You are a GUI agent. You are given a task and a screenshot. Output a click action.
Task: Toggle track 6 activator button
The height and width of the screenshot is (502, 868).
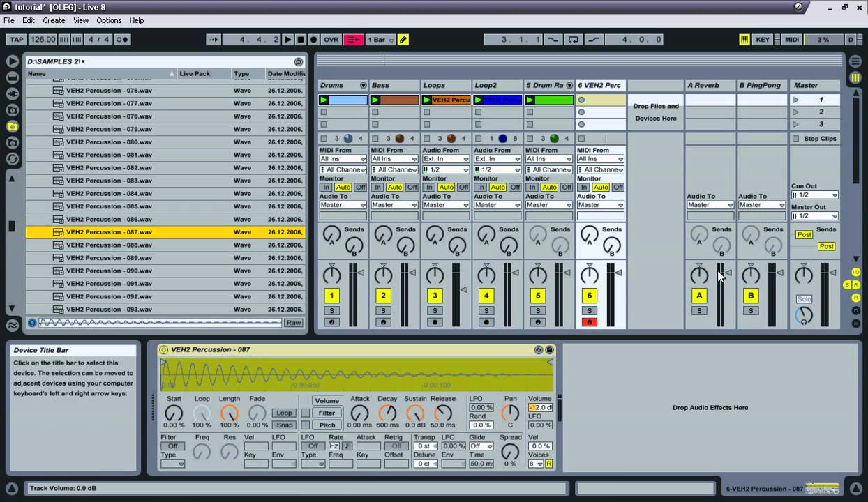[x=590, y=296]
